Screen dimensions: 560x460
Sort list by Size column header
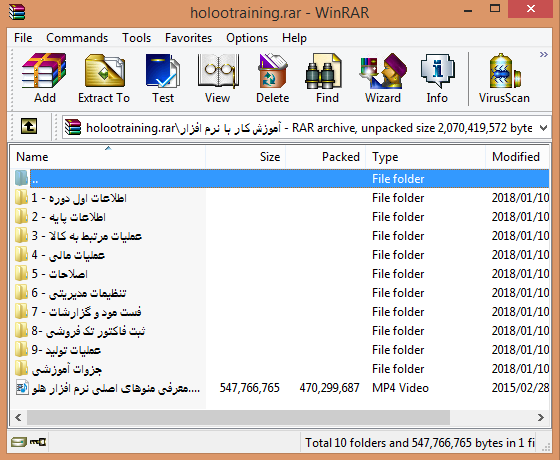[x=246, y=156]
